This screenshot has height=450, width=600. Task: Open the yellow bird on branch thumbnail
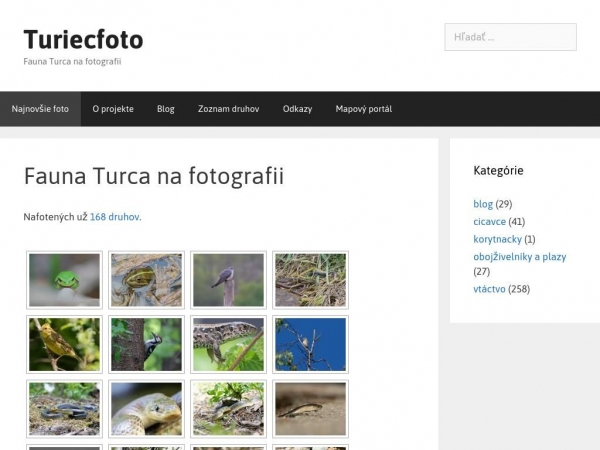pyautogui.click(x=64, y=344)
